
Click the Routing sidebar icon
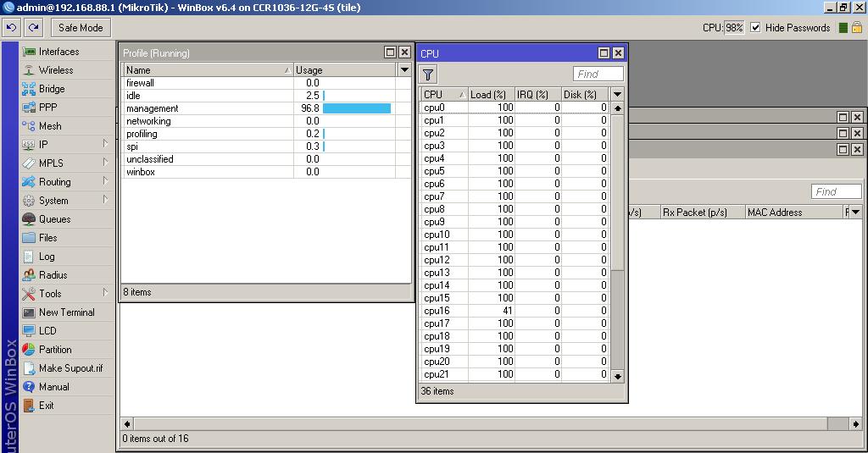(29, 182)
